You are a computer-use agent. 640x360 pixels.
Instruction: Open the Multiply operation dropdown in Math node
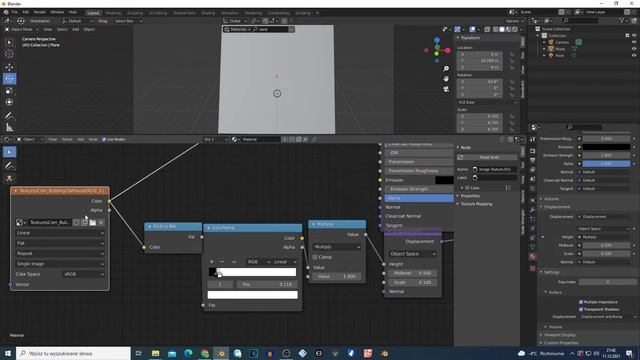[337, 247]
